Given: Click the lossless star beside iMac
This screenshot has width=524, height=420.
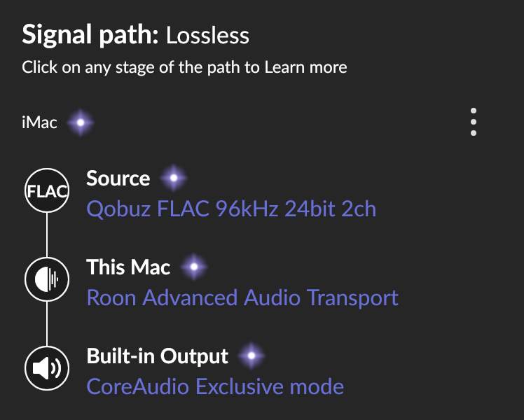Looking at the screenshot, I should click(x=81, y=122).
